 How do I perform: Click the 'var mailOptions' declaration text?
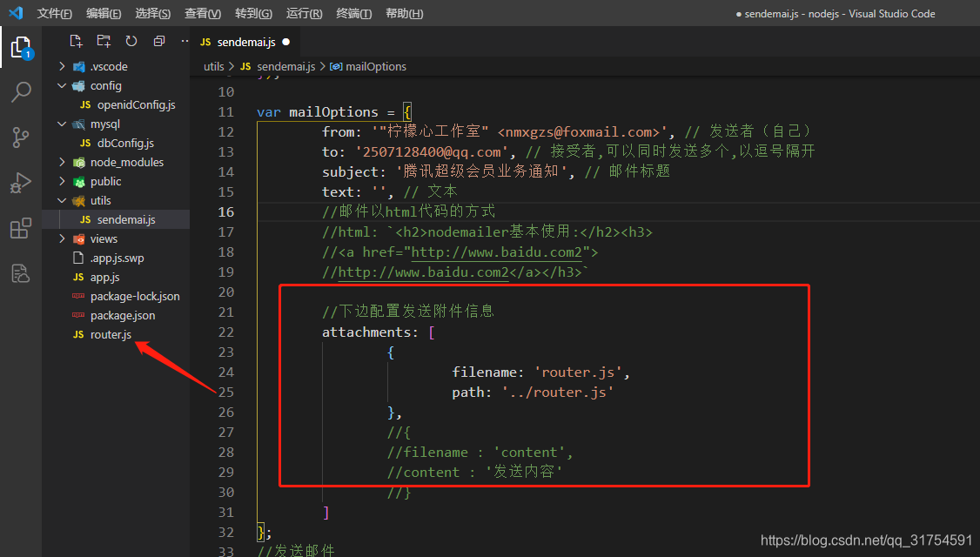point(318,112)
